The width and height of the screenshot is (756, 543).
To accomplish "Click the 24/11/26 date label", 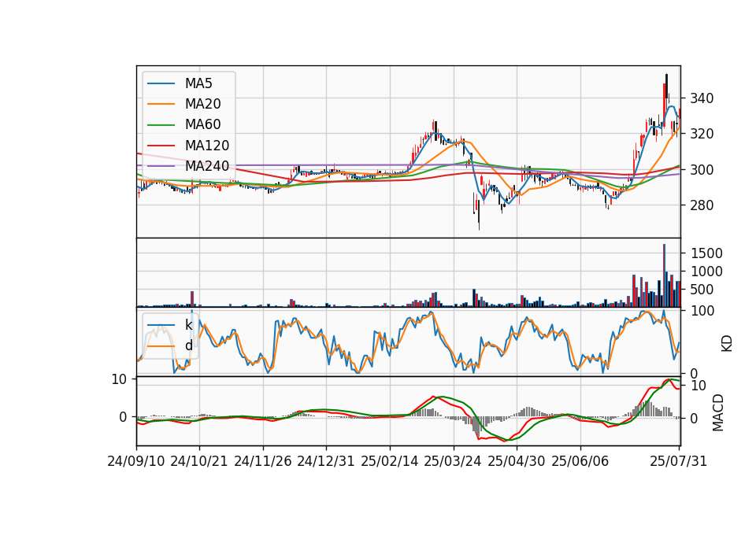I will coord(263,461).
